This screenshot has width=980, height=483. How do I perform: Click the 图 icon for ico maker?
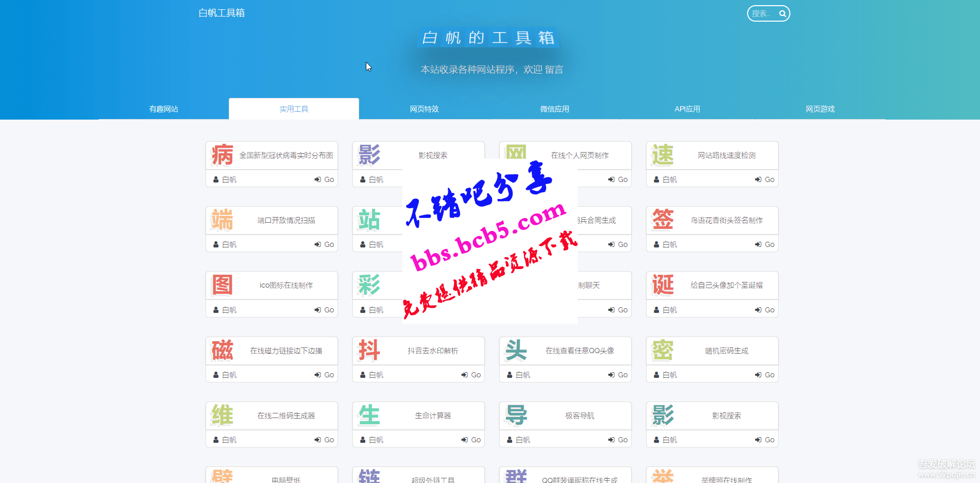[222, 285]
